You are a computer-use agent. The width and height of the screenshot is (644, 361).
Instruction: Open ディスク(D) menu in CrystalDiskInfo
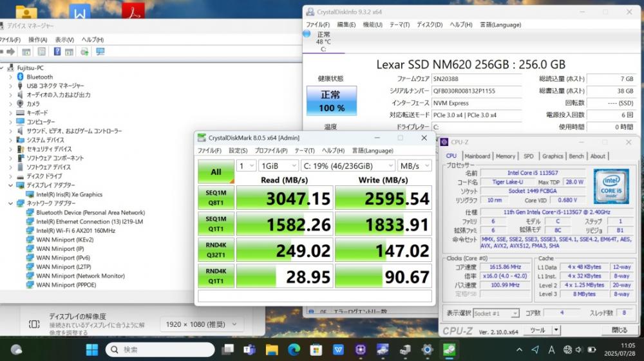[430, 24]
